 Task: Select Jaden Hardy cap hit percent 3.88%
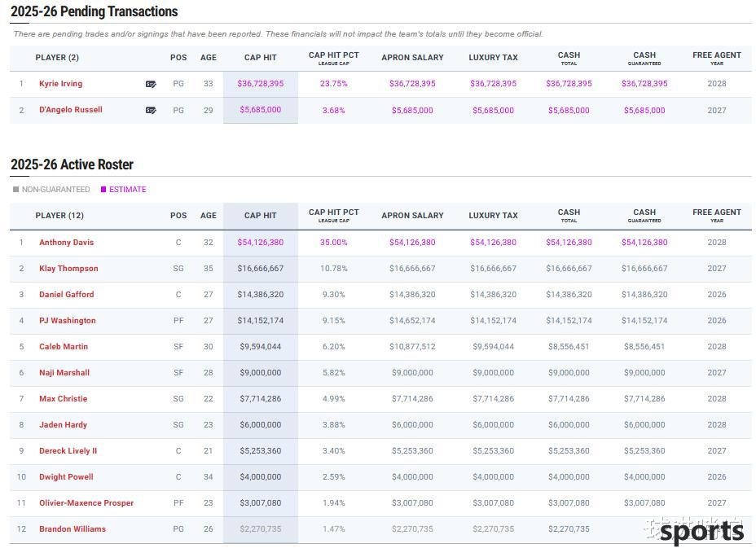(334, 424)
